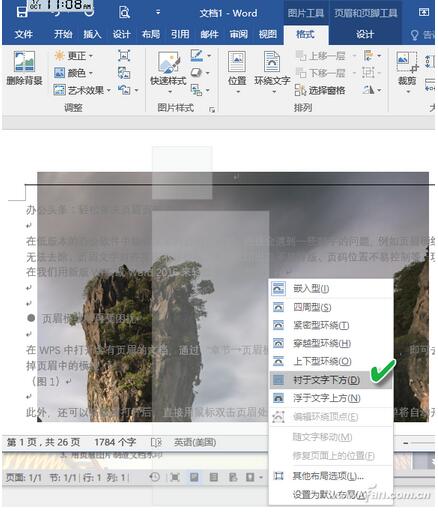Click Send Backward (下移一层)

click(x=320, y=73)
